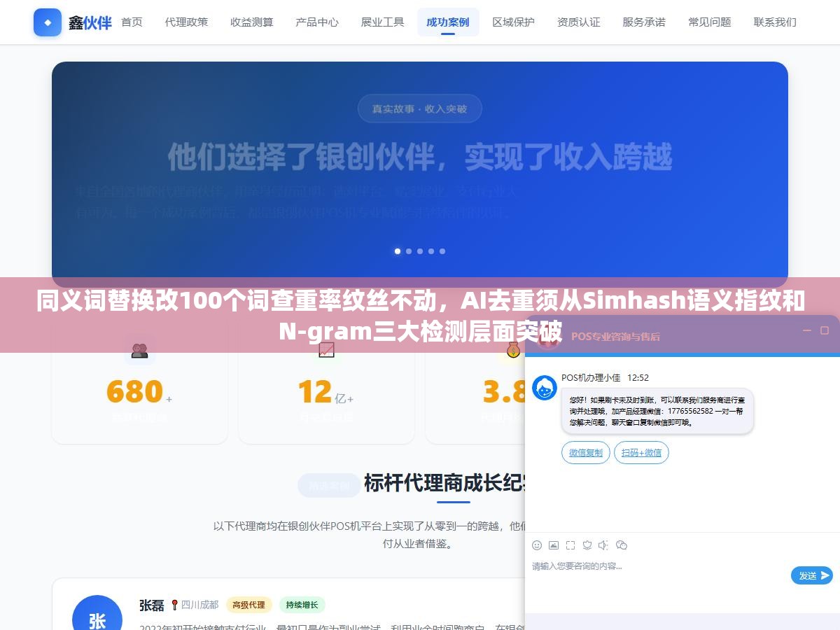Open the 服务承诺 nav item

pyautogui.click(x=644, y=22)
